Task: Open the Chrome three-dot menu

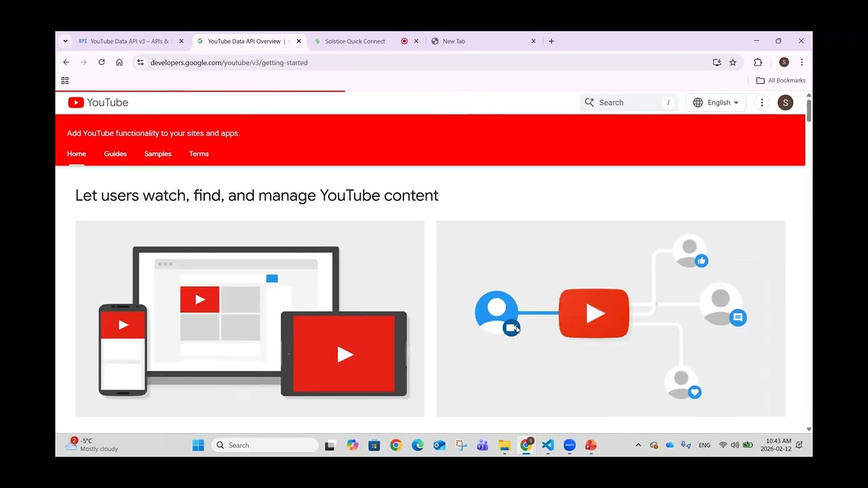Action: [802, 62]
